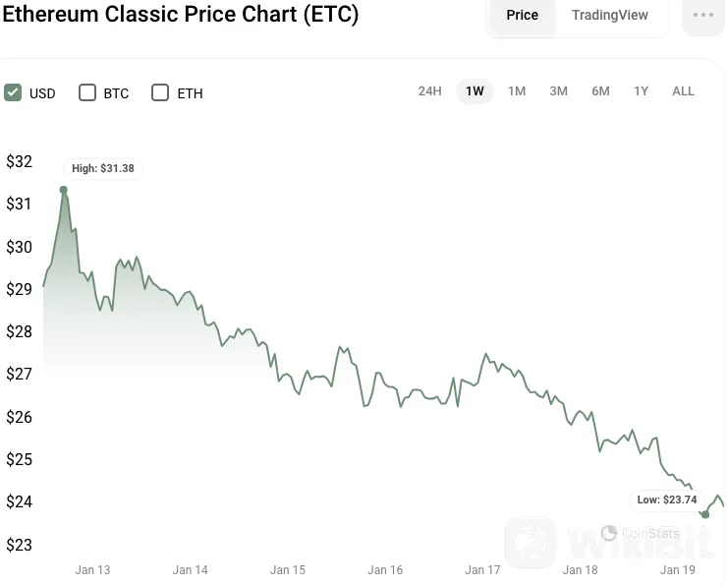Click the low point marker dot
728x587 pixels.
704,514
